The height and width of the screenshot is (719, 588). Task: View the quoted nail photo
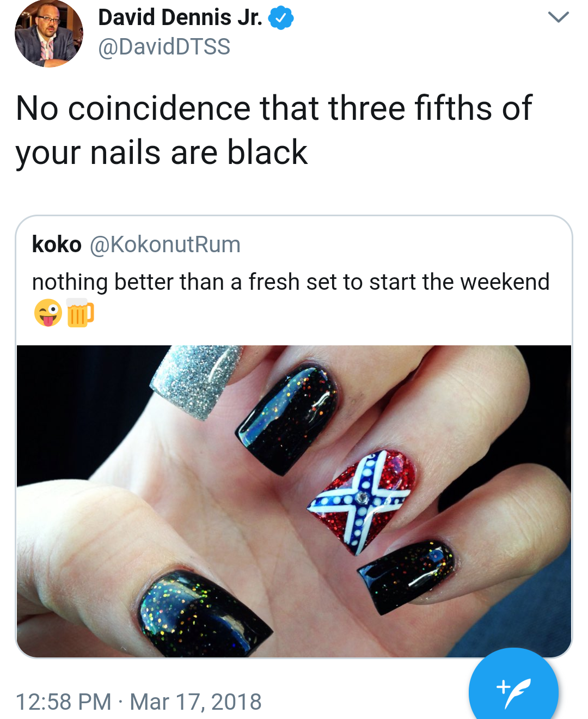[x=294, y=501]
